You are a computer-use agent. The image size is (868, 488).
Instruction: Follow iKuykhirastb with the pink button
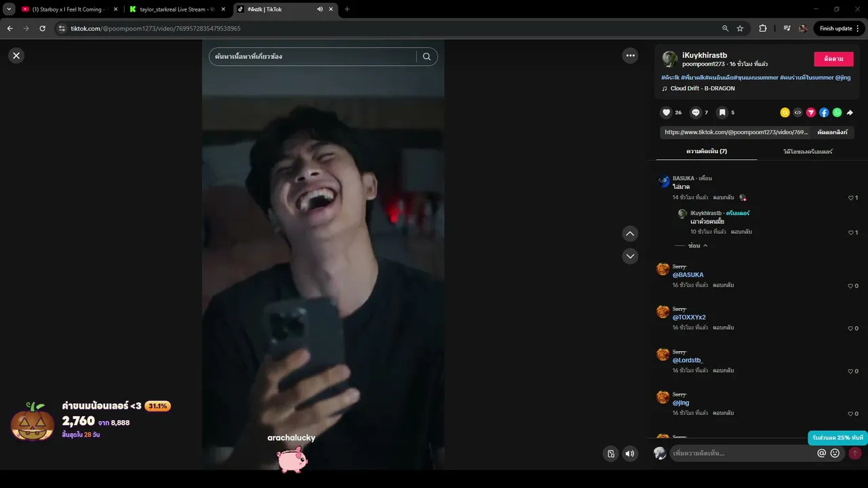(x=833, y=59)
